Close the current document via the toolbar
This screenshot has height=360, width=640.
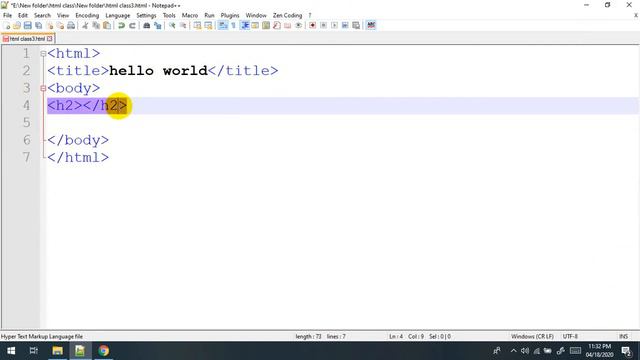[49, 25]
